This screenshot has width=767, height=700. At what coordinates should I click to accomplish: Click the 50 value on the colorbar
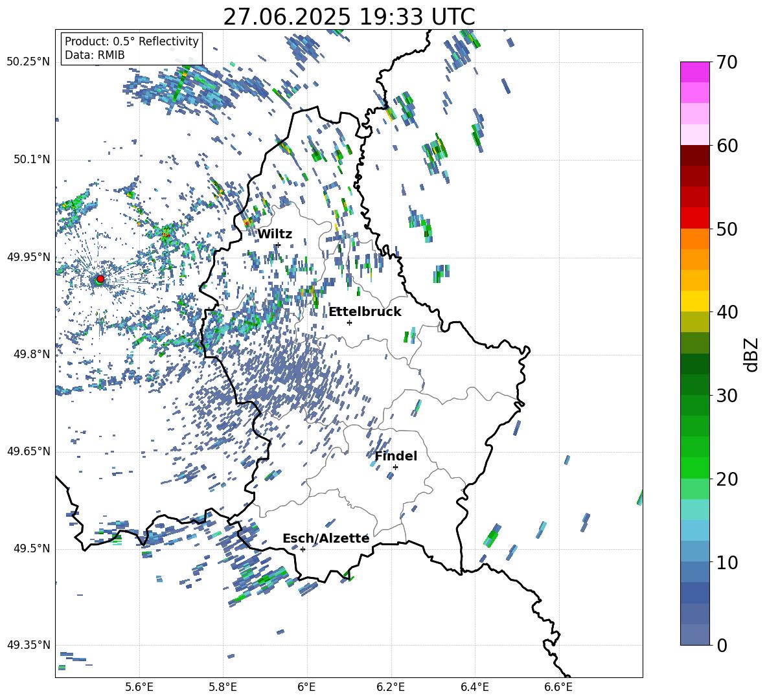[x=727, y=229]
